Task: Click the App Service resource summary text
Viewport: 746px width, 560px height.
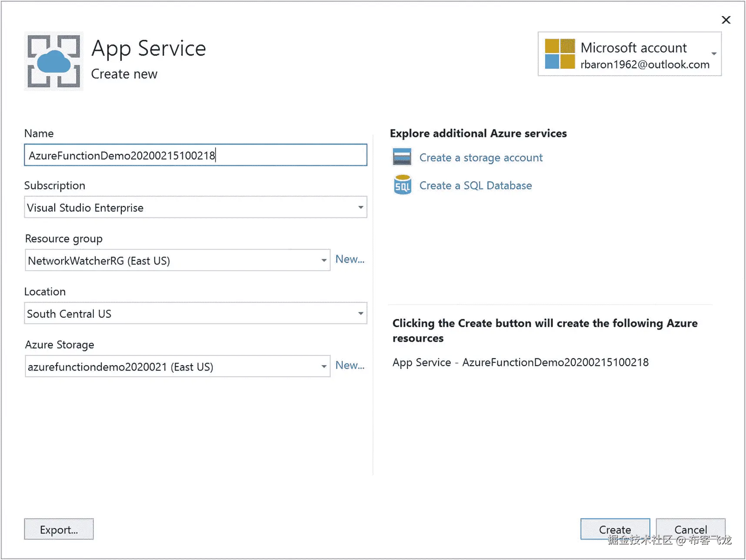Action: pos(520,363)
